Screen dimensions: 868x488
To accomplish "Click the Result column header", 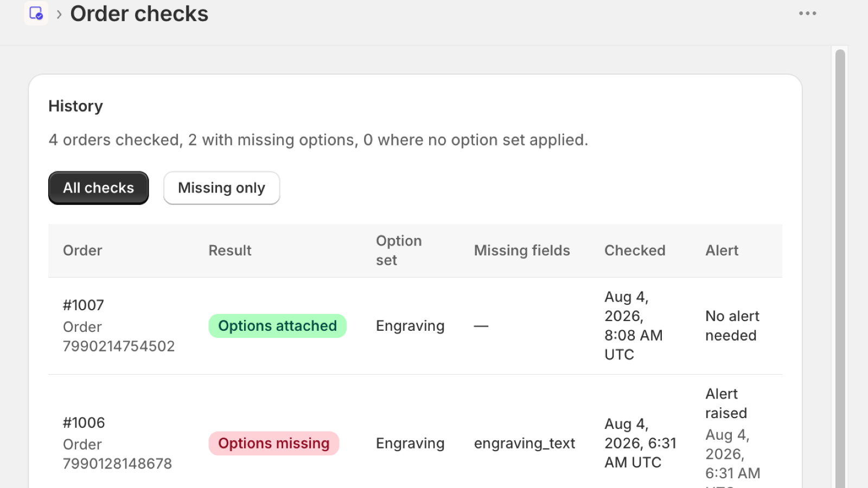I will (230, 251).
